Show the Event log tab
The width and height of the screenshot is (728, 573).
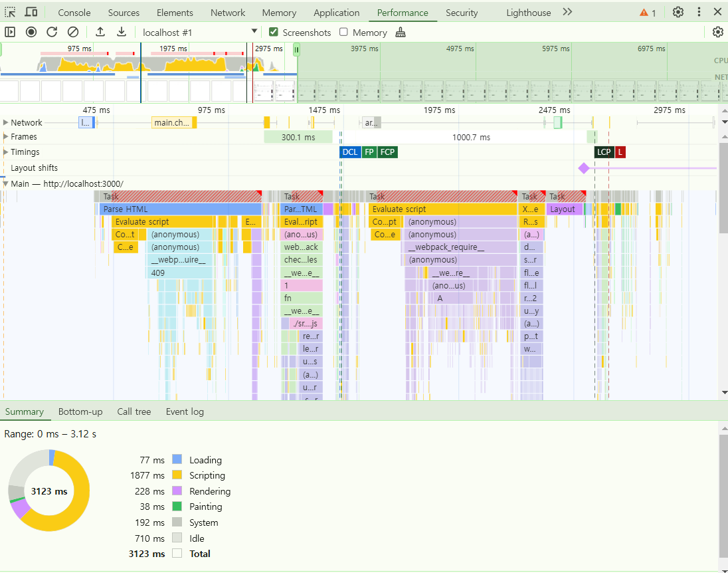click(x=185, y=411)
